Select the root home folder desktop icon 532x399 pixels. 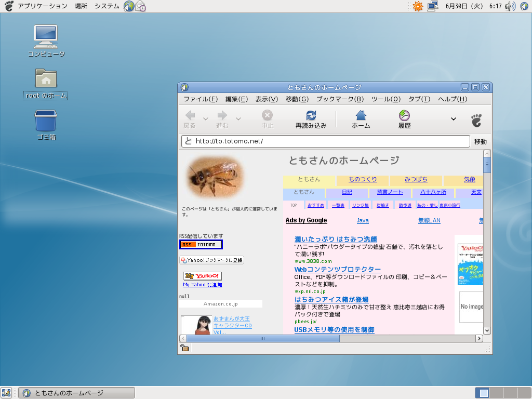coord(46,78)
